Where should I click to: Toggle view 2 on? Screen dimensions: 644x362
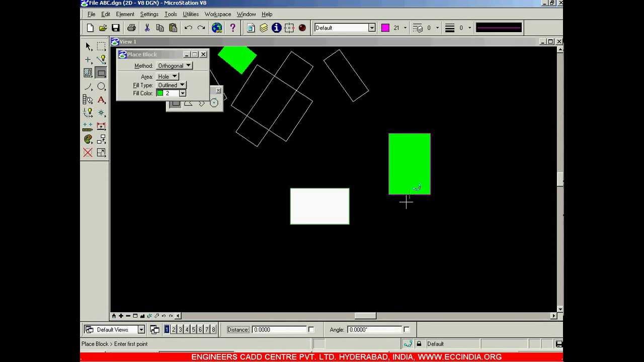[x=174, y=330]
